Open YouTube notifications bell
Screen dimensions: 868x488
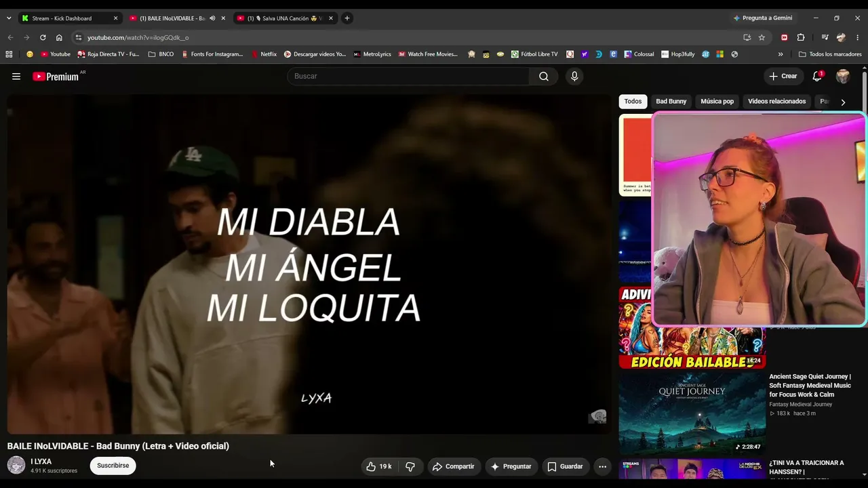(817, 77)
